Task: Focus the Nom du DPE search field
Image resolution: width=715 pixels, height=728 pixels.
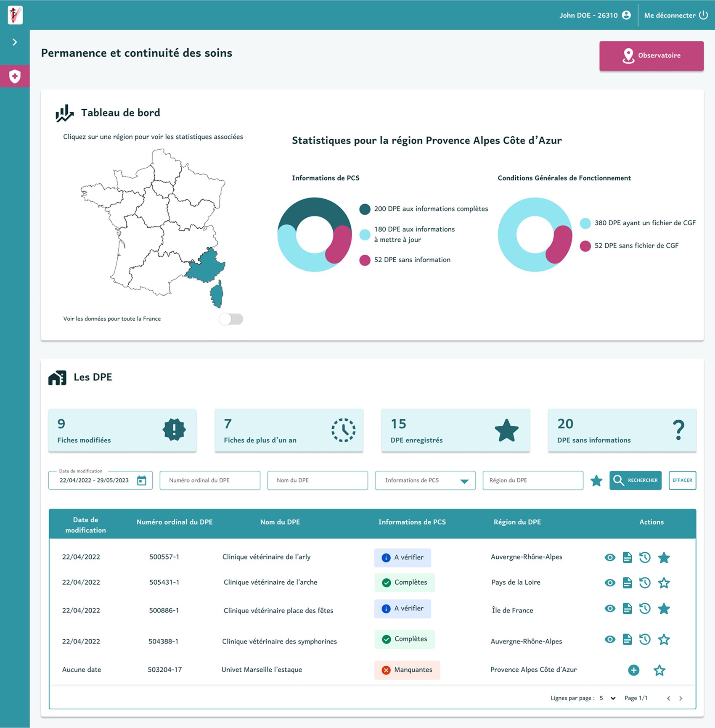Action: (318, 480)
